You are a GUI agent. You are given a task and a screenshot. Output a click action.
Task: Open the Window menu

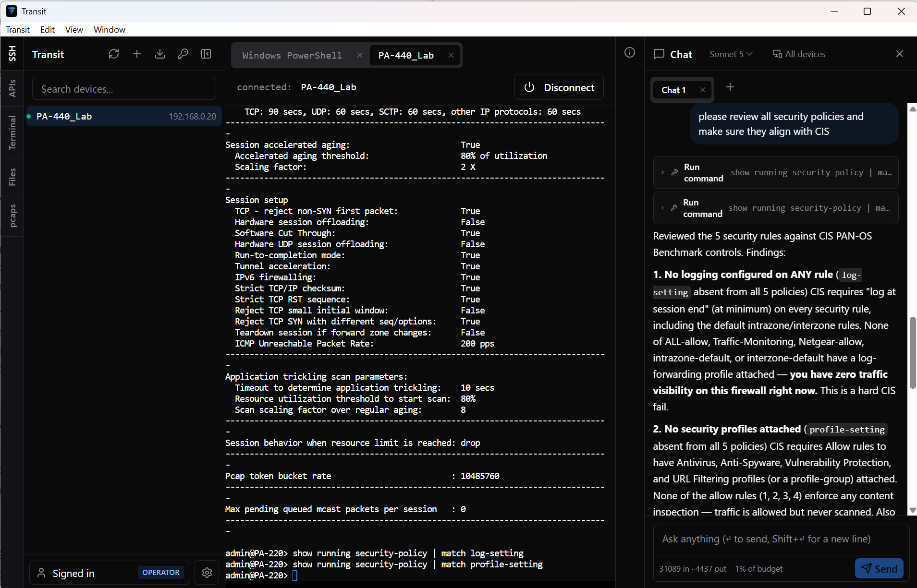110,29
